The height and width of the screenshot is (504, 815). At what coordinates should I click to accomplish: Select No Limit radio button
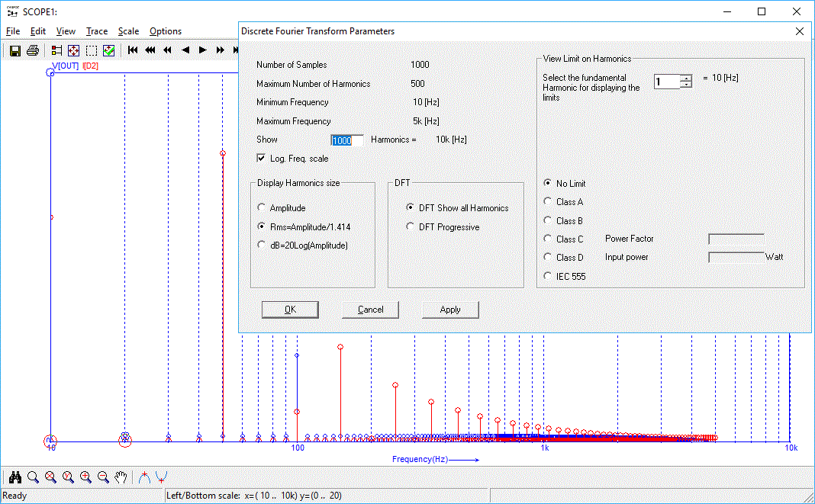547,183
